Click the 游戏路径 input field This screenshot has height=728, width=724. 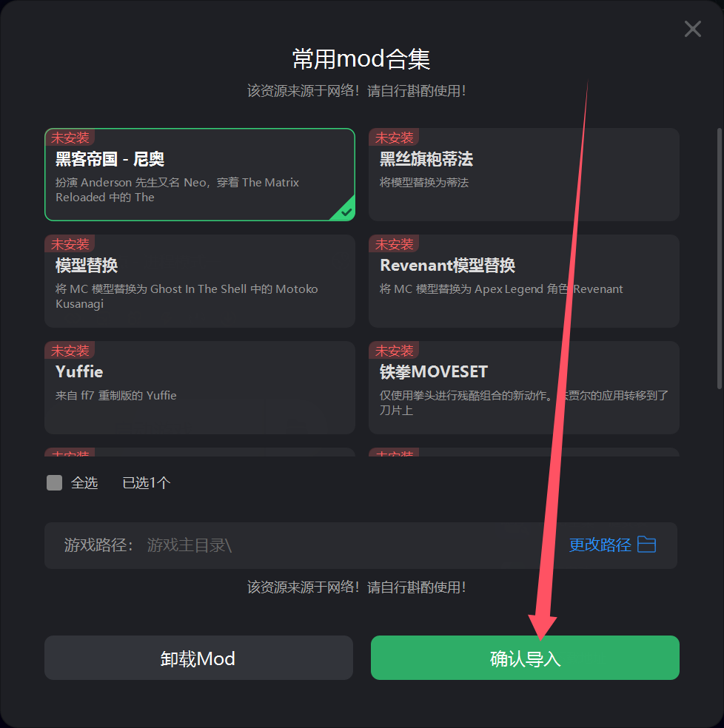[361, 545]
